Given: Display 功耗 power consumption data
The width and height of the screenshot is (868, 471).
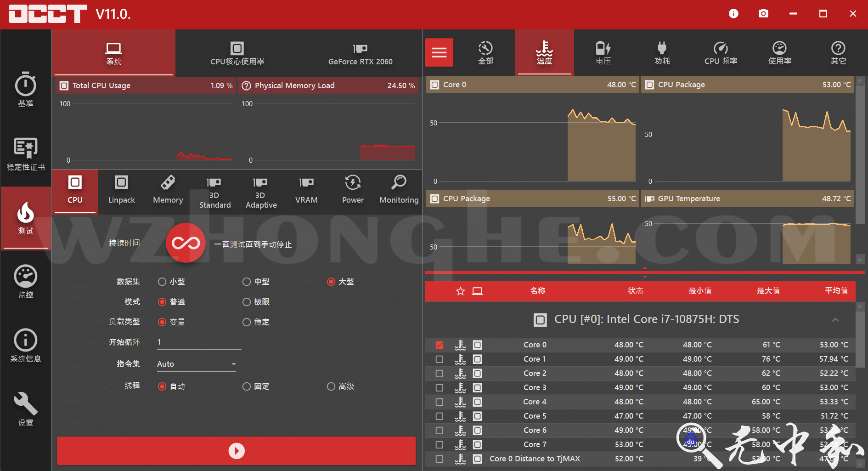Looking at the screenshot, I should point(662,52).
